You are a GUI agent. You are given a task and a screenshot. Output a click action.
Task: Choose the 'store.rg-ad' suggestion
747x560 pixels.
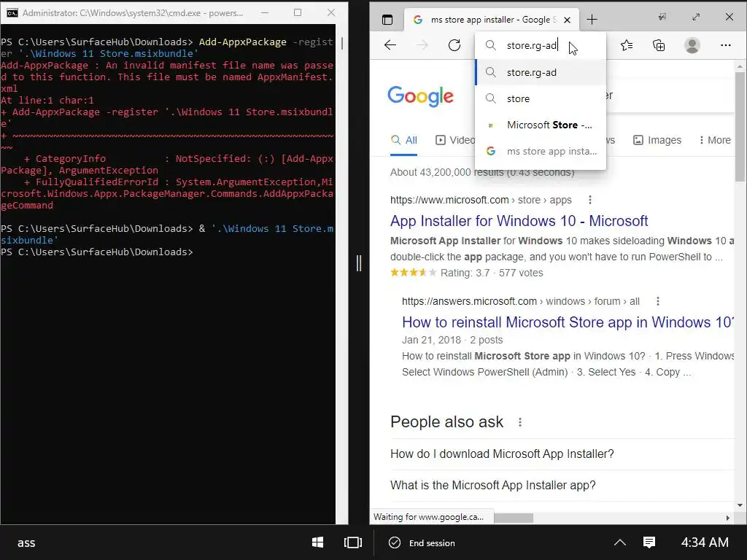[x=541, y=72]
